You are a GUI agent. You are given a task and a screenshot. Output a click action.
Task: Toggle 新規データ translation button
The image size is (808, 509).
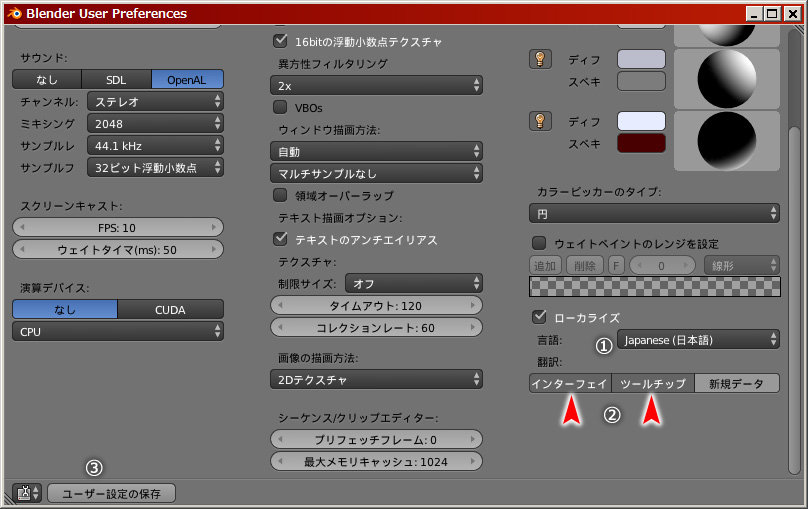click(737, 383)
